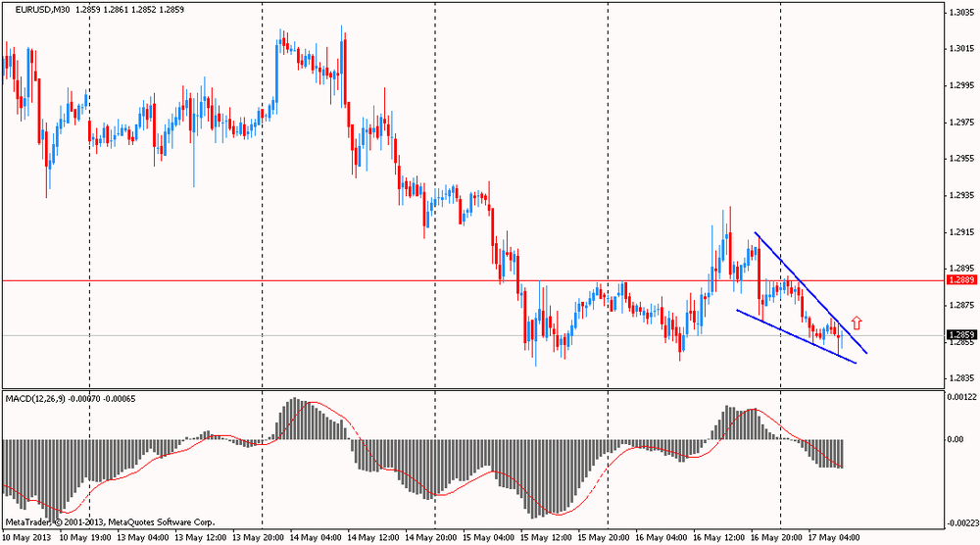The width and height of the screenshot is (980, 545).
Task: Click the 10 May 2013 time label
Action: pyautogui.click(x=26, y=537)
